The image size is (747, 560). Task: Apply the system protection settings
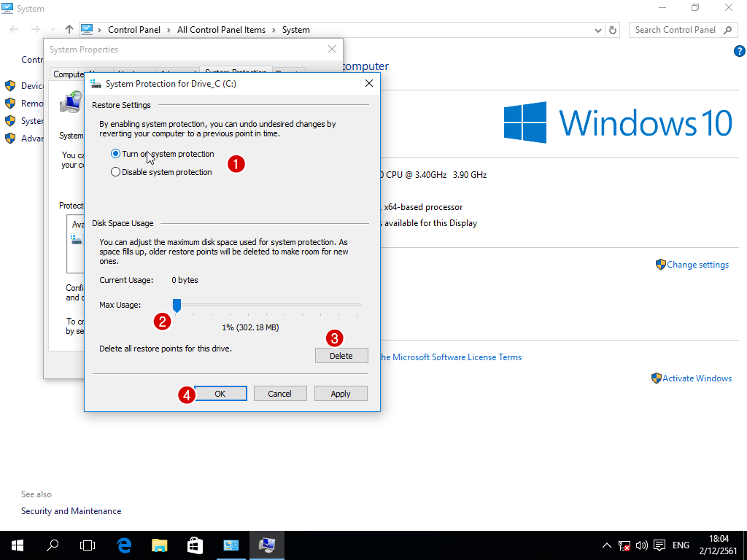(x=341, y=394)
